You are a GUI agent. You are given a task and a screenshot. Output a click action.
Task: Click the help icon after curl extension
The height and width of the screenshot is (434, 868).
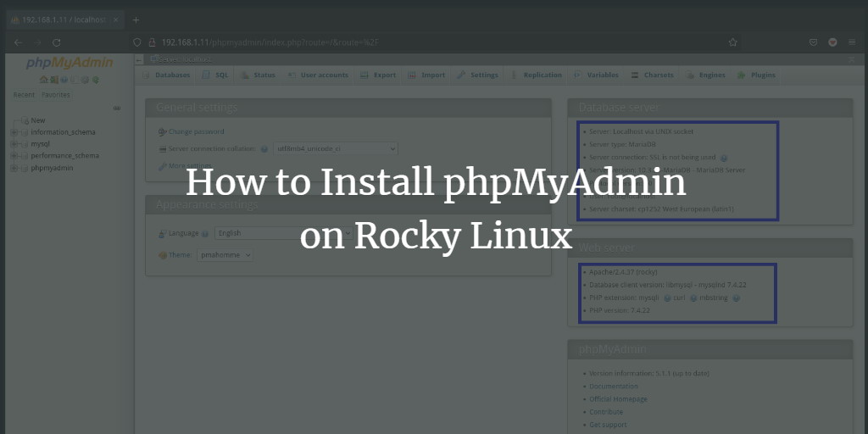[x=693, y=298]
